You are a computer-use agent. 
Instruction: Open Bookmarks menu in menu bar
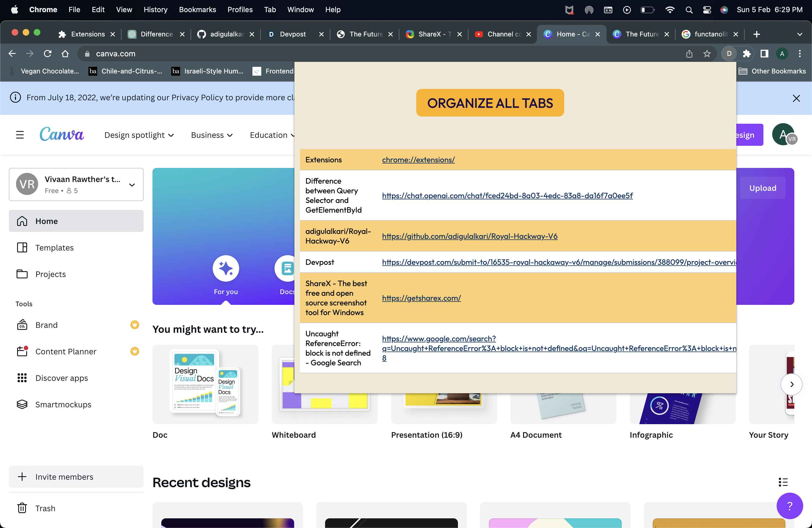197,10
